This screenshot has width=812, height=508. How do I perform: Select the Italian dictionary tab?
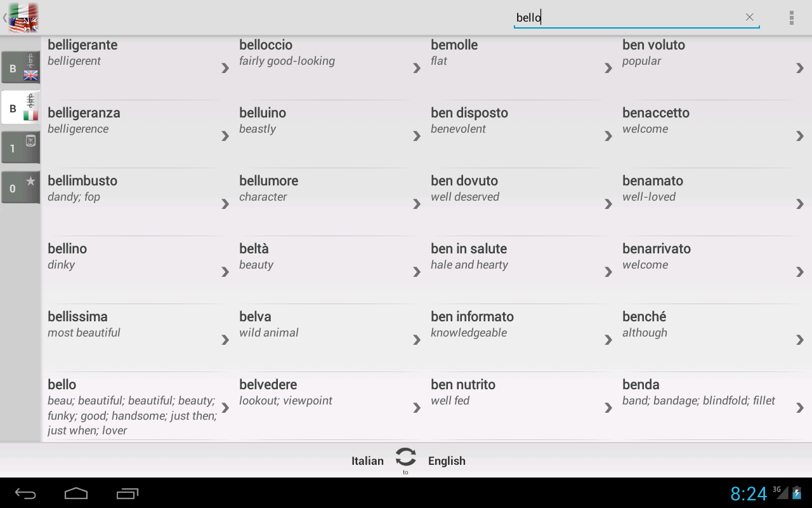tap(20, 108)
